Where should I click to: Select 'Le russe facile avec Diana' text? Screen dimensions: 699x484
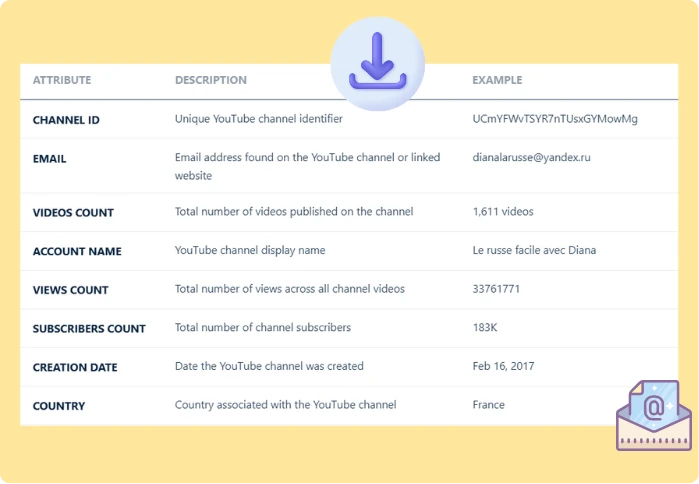click(534, 250)
